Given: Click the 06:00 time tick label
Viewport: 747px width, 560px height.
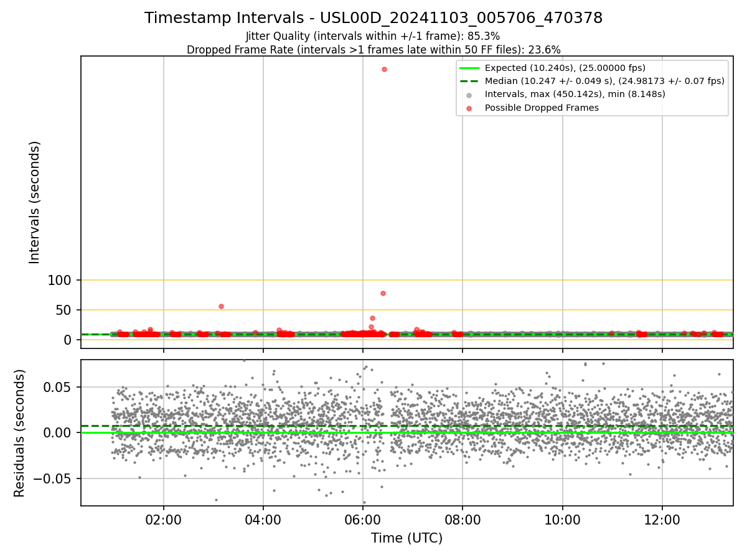Looking at the screenshot, I should click(x=363, y=519).
